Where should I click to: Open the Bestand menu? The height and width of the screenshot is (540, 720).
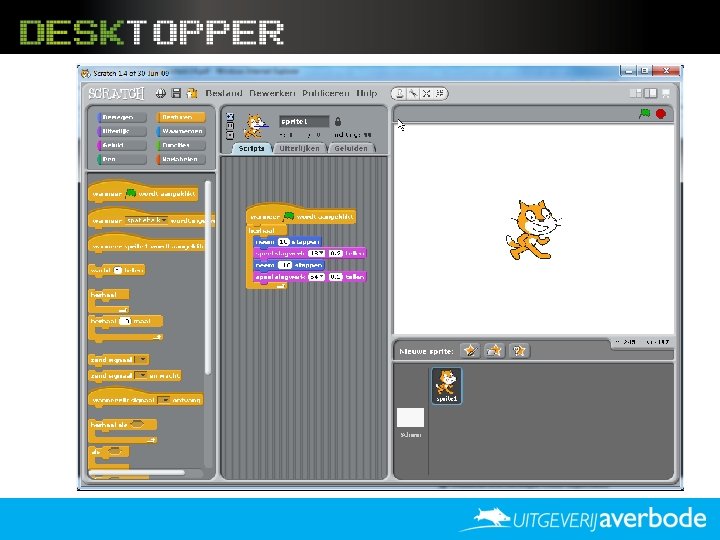(x=224, y=93)
